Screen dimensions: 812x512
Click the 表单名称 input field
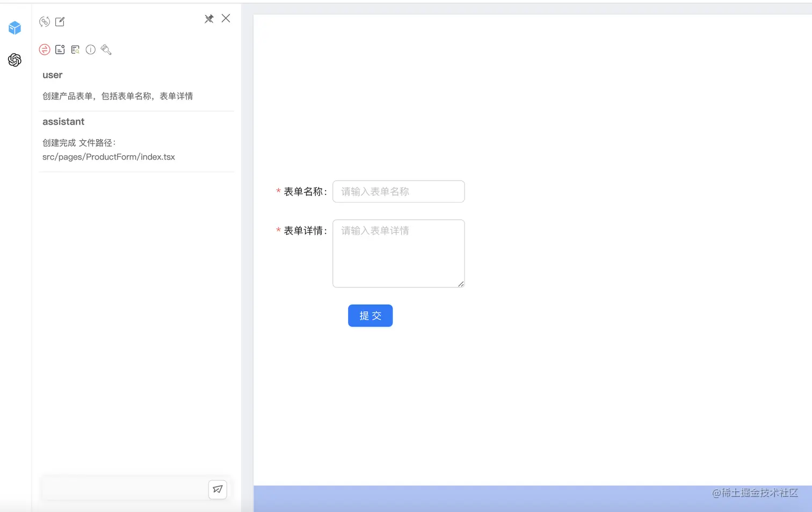pyautogui.click(x=398, y=191)
